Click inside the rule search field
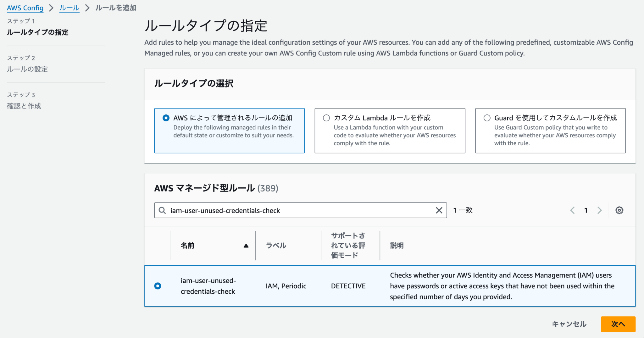Screen dimensions: 644x338 point(283,210)
